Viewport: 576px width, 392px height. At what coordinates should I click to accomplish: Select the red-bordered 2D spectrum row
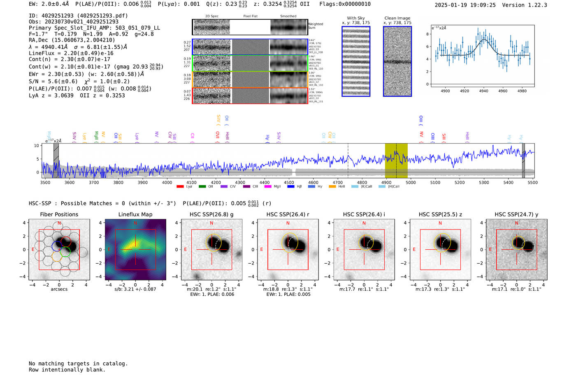tap(250, 95)
